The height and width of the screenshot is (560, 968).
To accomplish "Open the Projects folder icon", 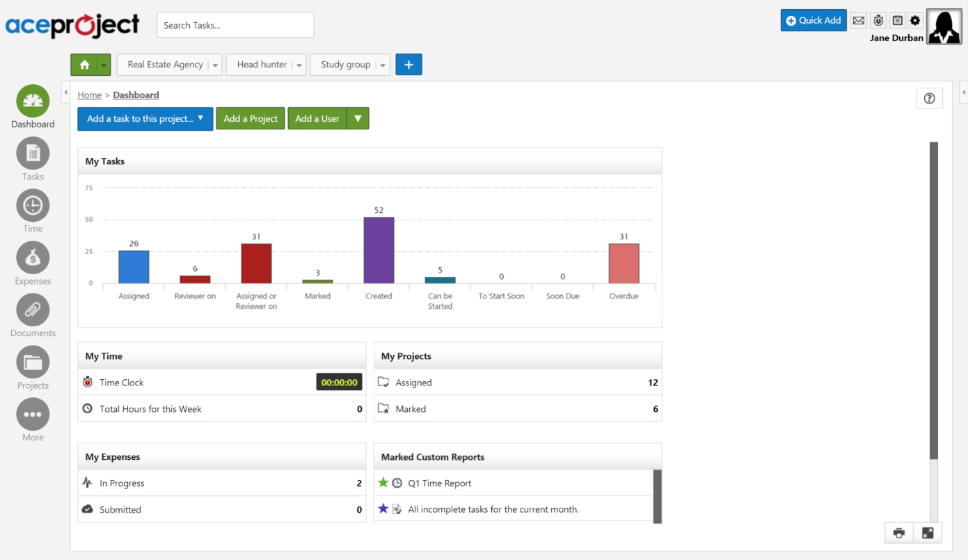I will pyautogui.click(x=33, y=363).
